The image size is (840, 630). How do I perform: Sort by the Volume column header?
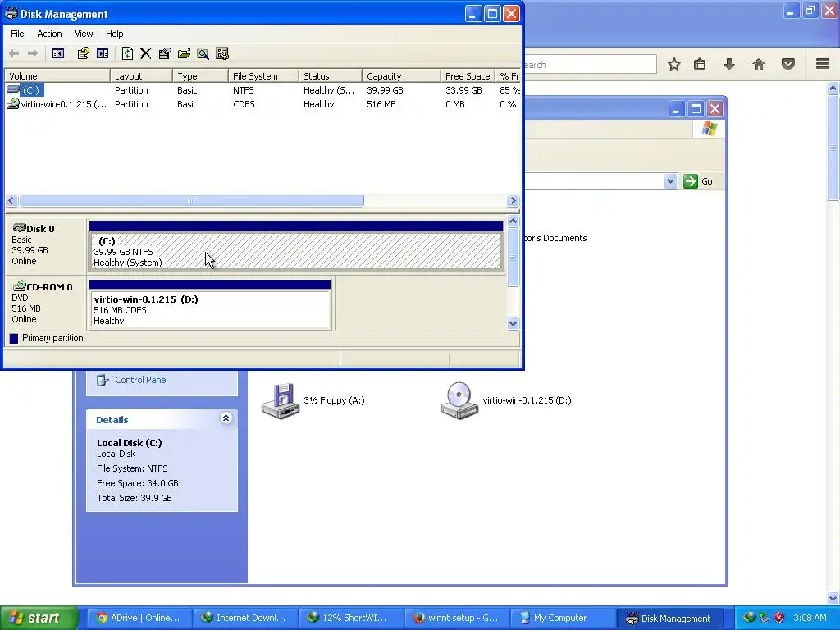pos(57,76)
